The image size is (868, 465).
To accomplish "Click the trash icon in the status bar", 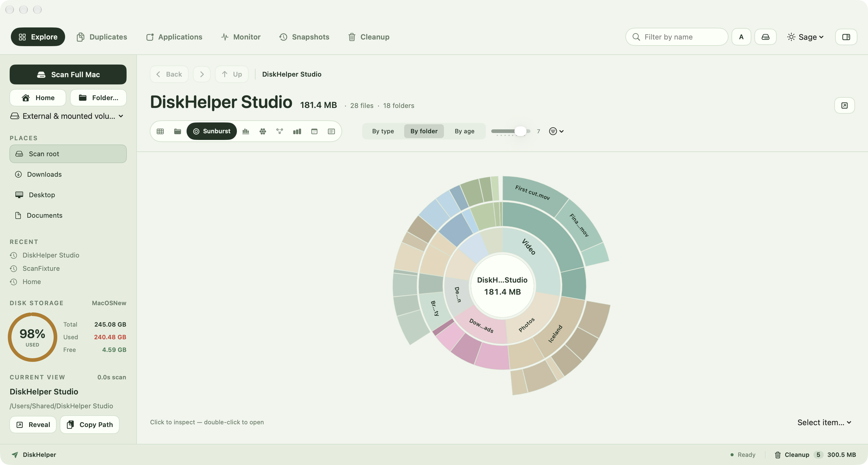I will 778,455.
